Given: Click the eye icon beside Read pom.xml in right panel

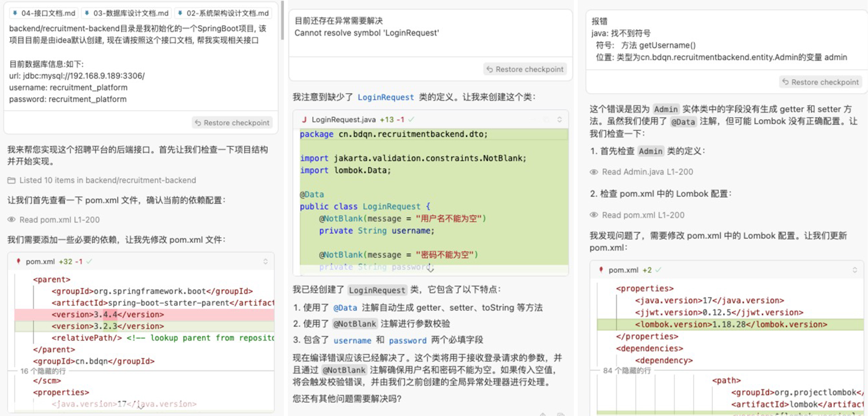Looking at the screenshot, I should coord(594,215).
